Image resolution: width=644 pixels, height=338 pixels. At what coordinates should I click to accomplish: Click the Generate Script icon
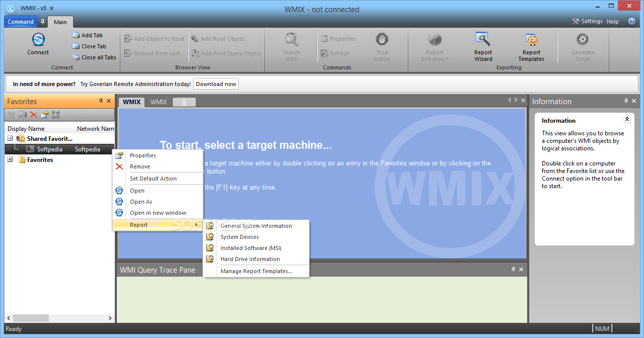(583, 39)
